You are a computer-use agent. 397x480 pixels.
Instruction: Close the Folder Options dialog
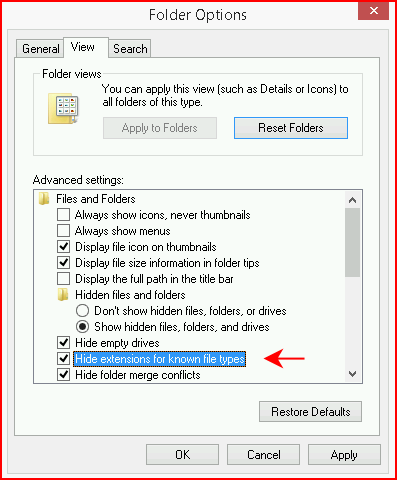pyautogui.click(x=373, y=11)
